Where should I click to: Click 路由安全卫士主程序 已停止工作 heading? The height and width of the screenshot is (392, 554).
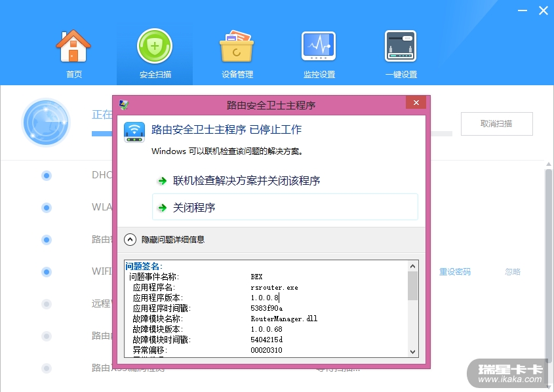click(226, 130)
